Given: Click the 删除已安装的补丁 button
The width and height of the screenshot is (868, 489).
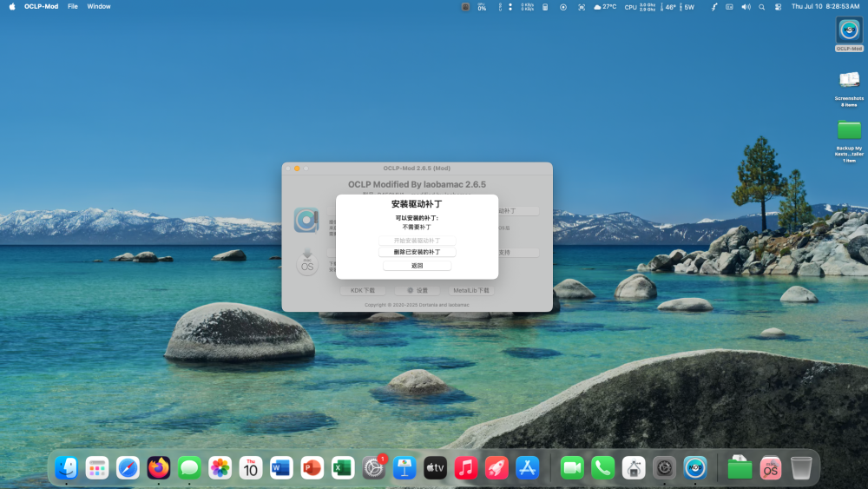Looking at the screenshot, I should pyautogui.click(x=417, y=252).
